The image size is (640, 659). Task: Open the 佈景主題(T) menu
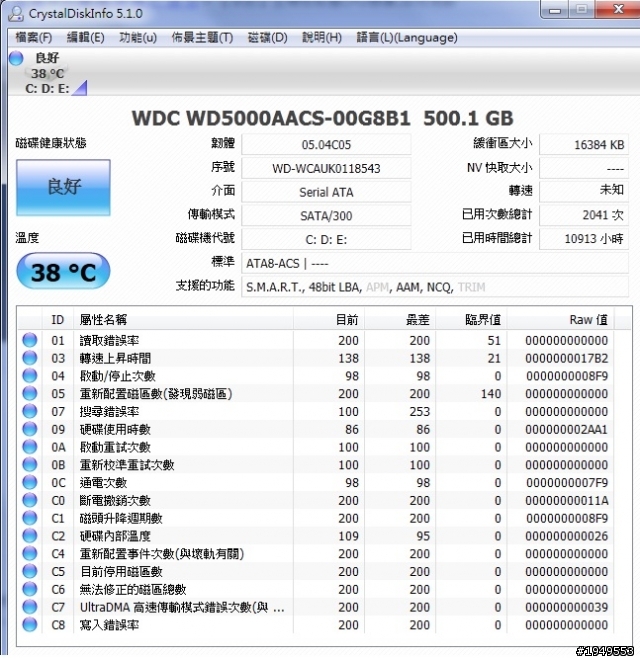pyautogui.click(x=202, y=38)
